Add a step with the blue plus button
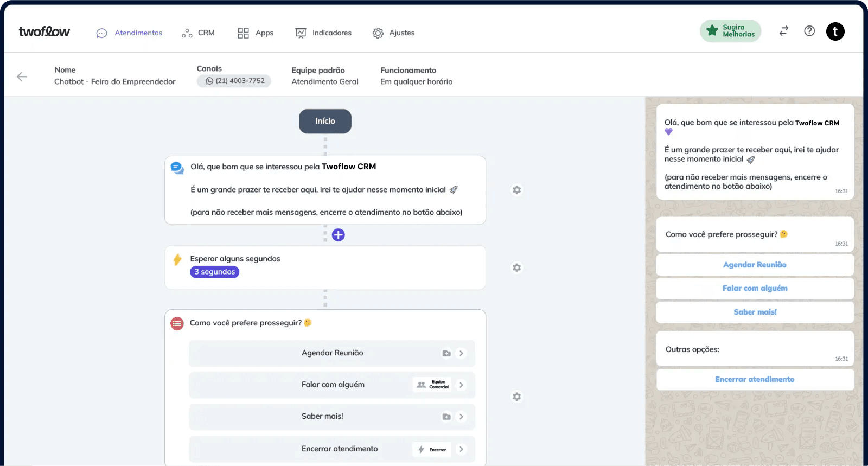This screenshot has height=466, width=868. click(x=338, y=235)
